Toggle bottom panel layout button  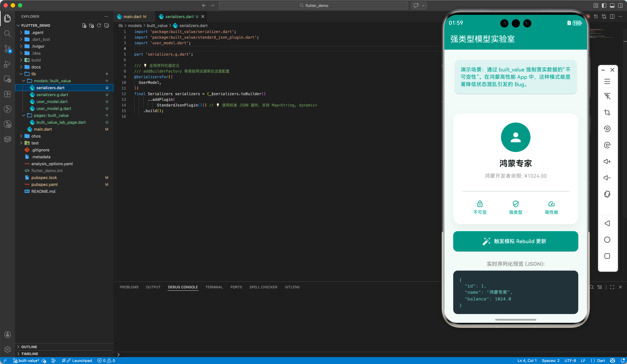click(612, 5)
